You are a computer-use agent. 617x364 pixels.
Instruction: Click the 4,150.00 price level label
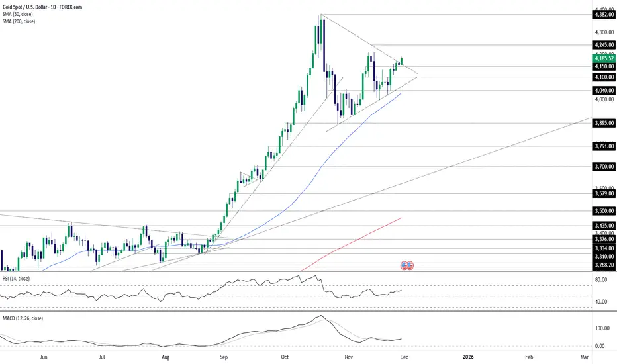coord(604,66)
